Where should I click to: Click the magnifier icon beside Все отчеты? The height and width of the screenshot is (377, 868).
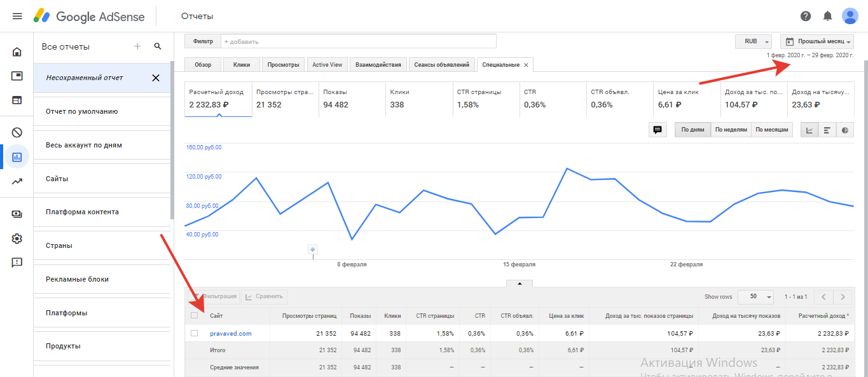tap(158, 46)
